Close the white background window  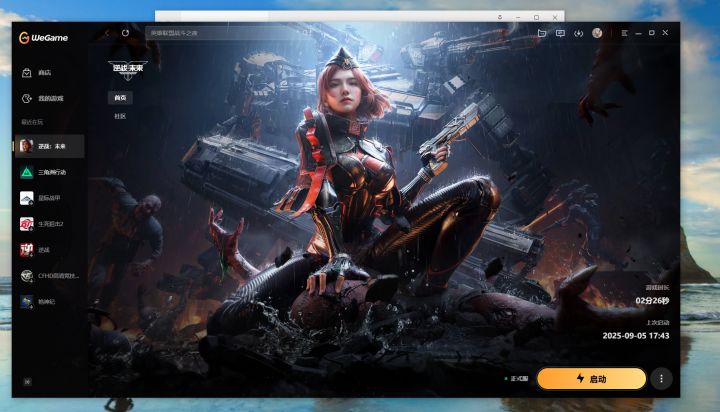555,17
